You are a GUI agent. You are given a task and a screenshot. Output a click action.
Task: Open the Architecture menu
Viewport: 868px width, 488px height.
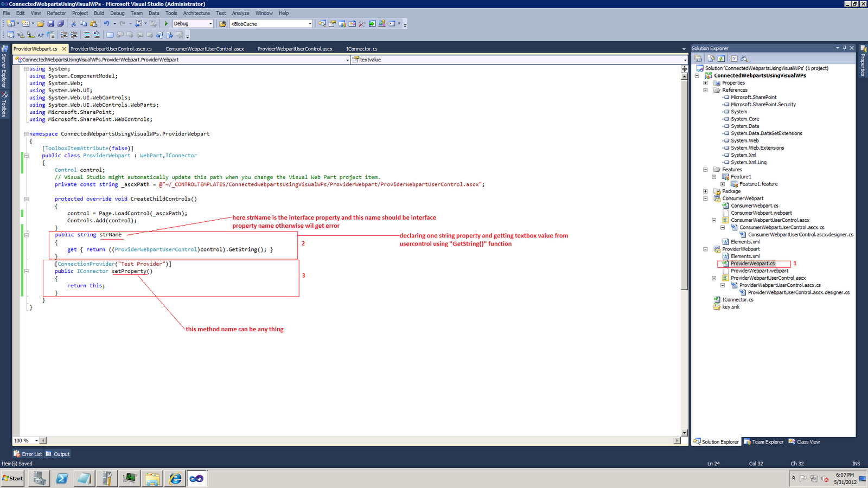[x=196, y=13]
